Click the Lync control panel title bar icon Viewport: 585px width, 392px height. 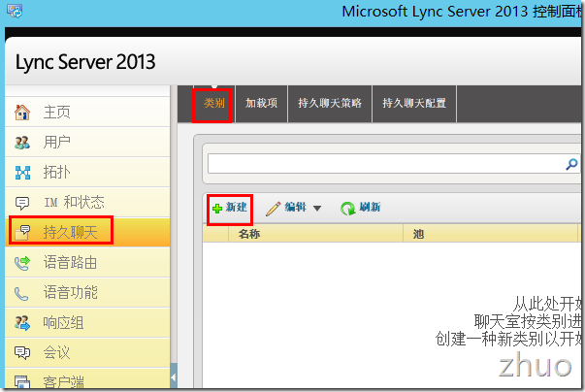click(15, 11)
